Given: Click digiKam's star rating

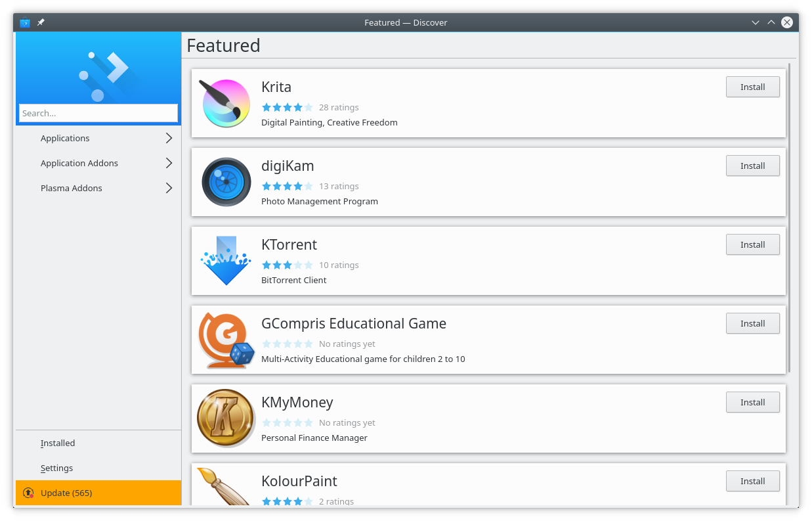Looking at the screenshot, I should [288, 186].
